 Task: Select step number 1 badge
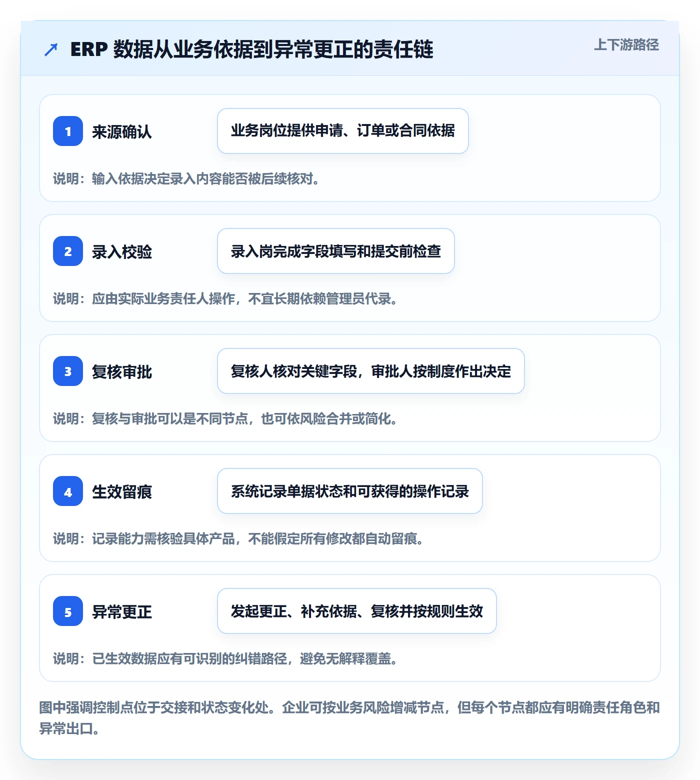[68, 131]
